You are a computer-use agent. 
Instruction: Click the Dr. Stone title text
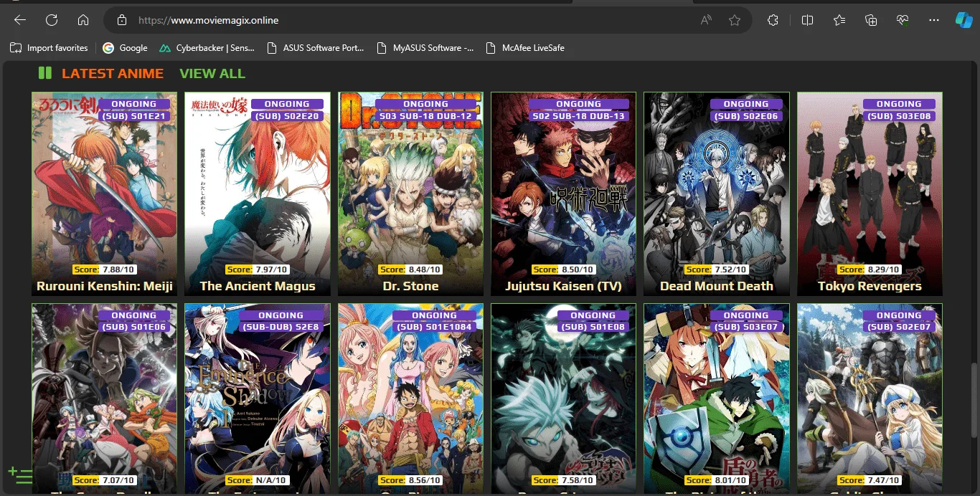coord(410,286)
